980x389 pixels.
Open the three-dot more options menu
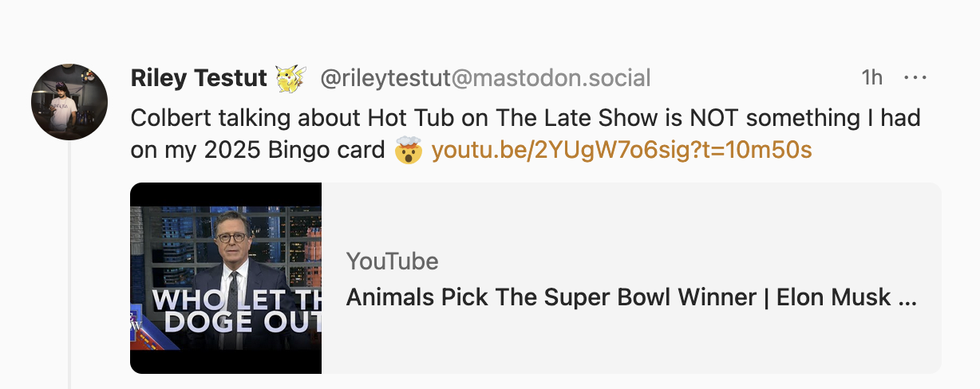(x=915, y=78)
